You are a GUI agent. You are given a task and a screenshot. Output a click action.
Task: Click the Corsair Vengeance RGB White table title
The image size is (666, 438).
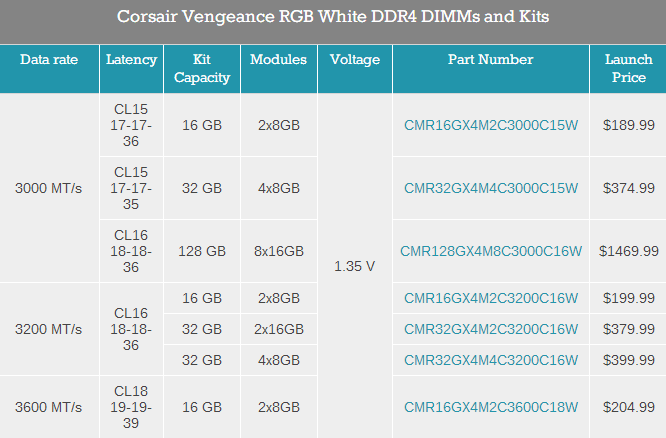point(333,18)
